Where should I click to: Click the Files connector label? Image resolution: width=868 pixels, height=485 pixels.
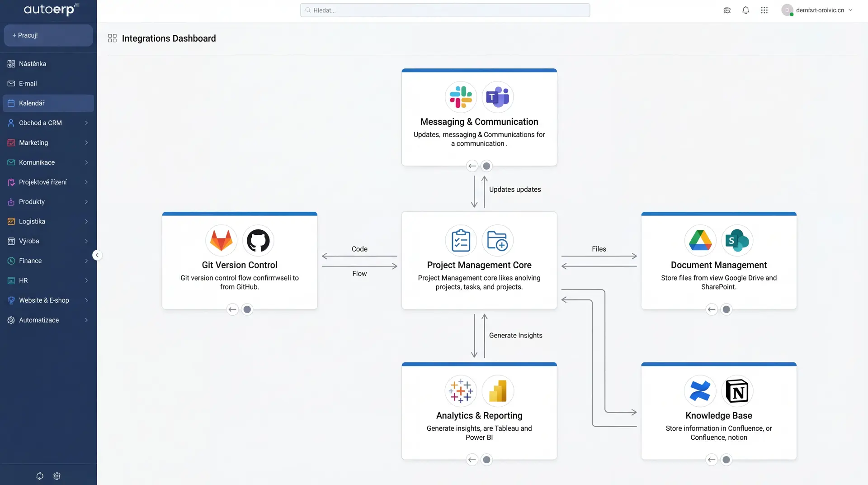click(599, 249)
